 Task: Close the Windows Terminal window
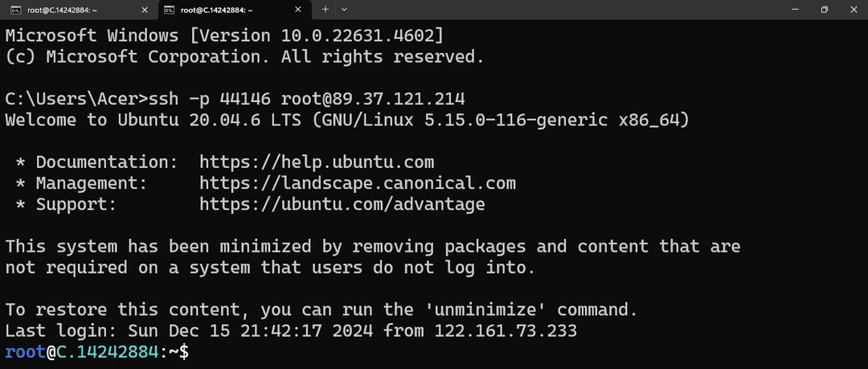click(853, 10)
